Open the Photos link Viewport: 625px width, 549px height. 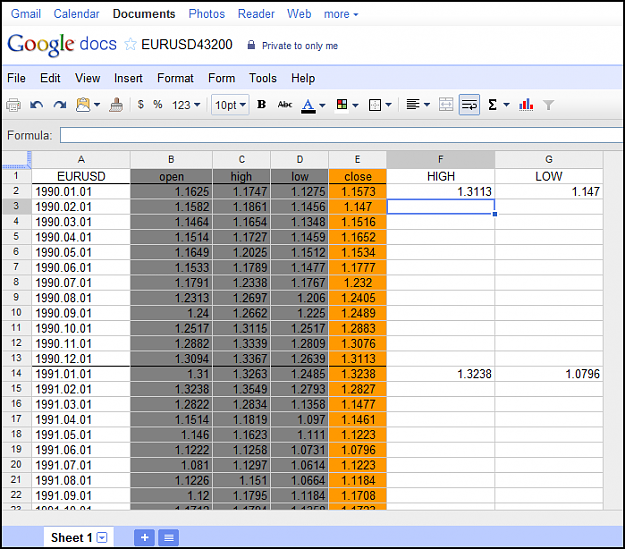tap(207, 14)
